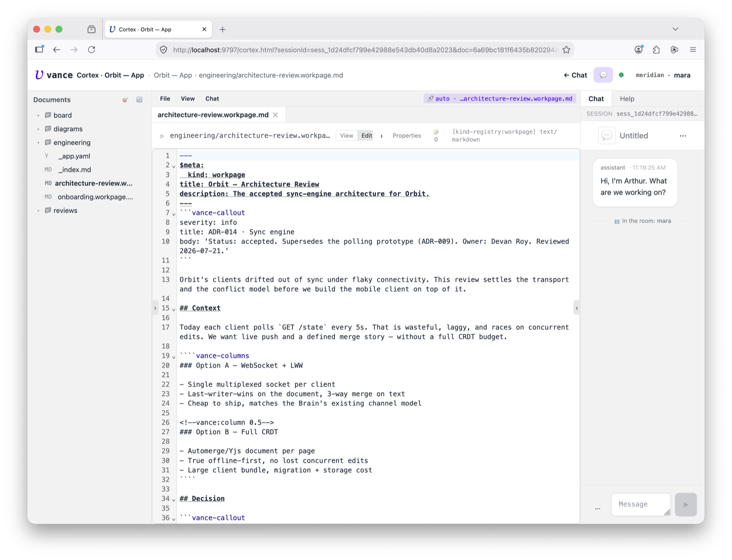Collapse the right panel with chevron handle
The width and height of the screenshot is (732, 560).
click(576, 308)
